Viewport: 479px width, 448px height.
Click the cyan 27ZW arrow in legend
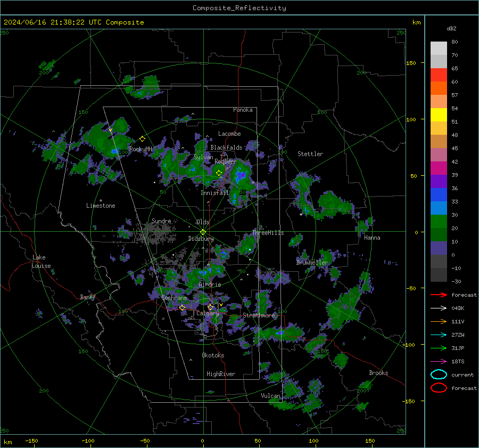(439, 335)
